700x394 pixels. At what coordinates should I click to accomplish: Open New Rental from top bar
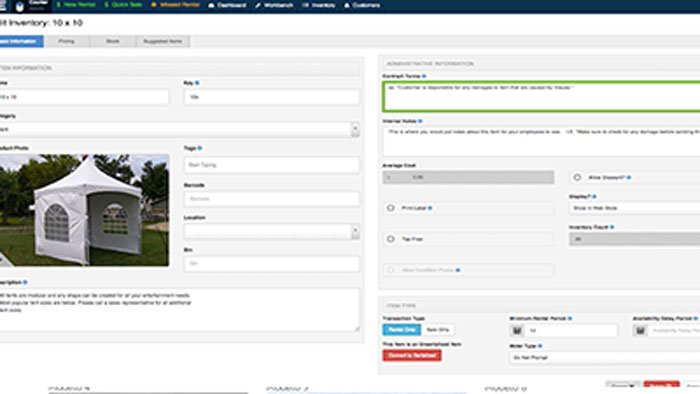pyautogui.click(x=75, y=5)
